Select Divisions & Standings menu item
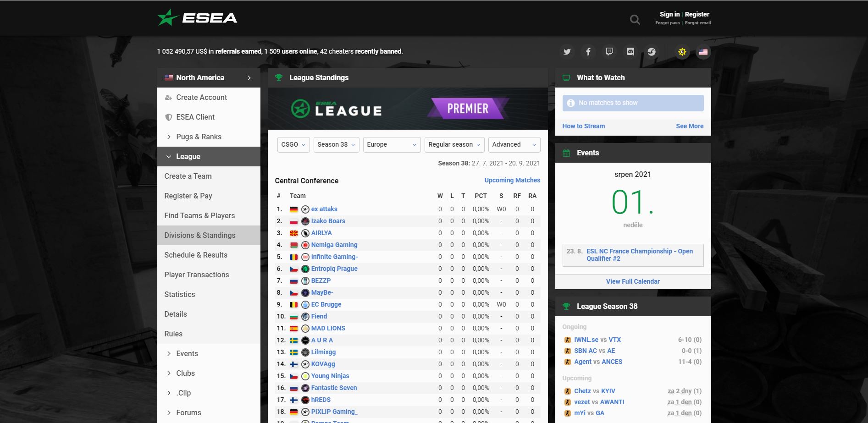 tap(209, 236)
